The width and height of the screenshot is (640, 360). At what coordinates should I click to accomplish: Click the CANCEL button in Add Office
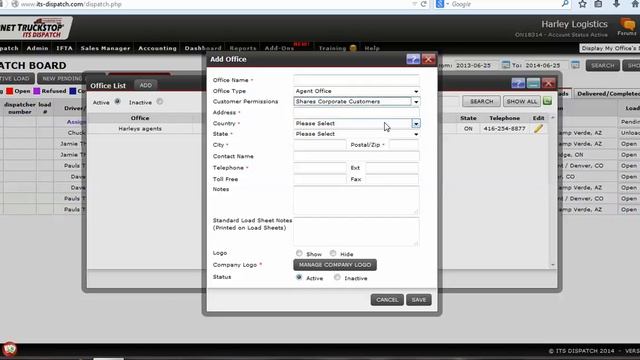(x=387, y=300)
